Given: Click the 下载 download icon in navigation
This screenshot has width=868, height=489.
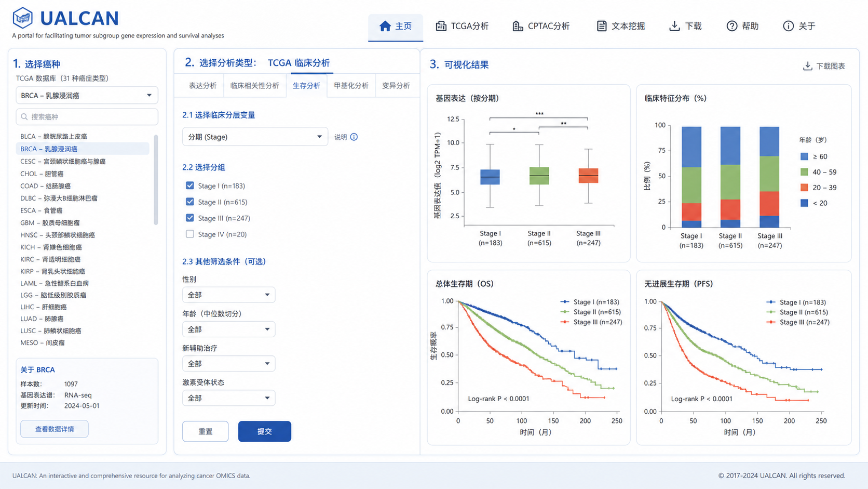Looking at the screenshot, I should pyautogui.click(x=674, y=26).
